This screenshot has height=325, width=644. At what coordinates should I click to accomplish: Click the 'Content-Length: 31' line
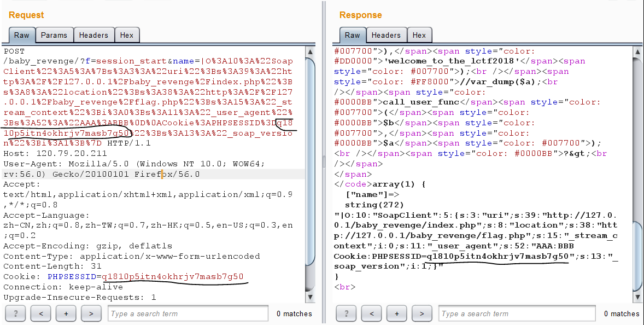[x=52, y=266]
